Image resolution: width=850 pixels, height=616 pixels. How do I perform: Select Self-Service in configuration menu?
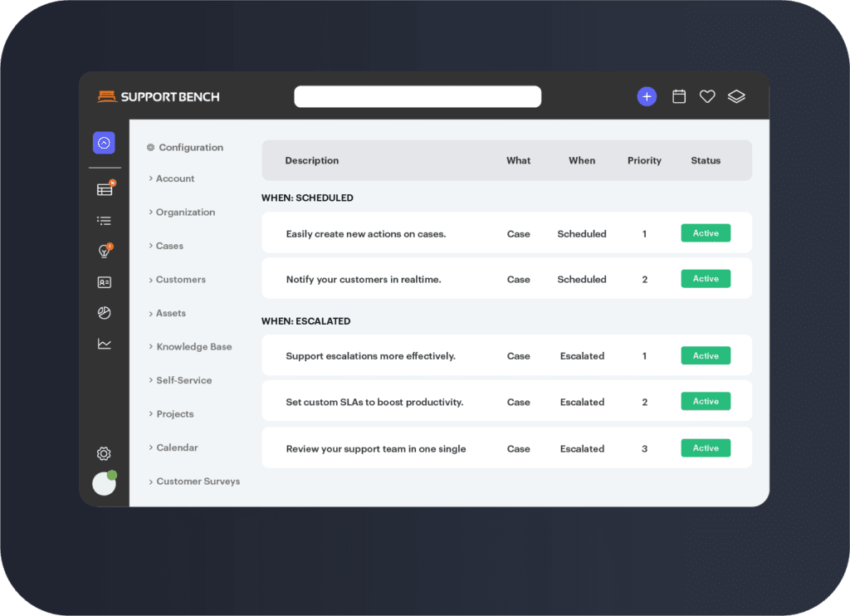183,380
